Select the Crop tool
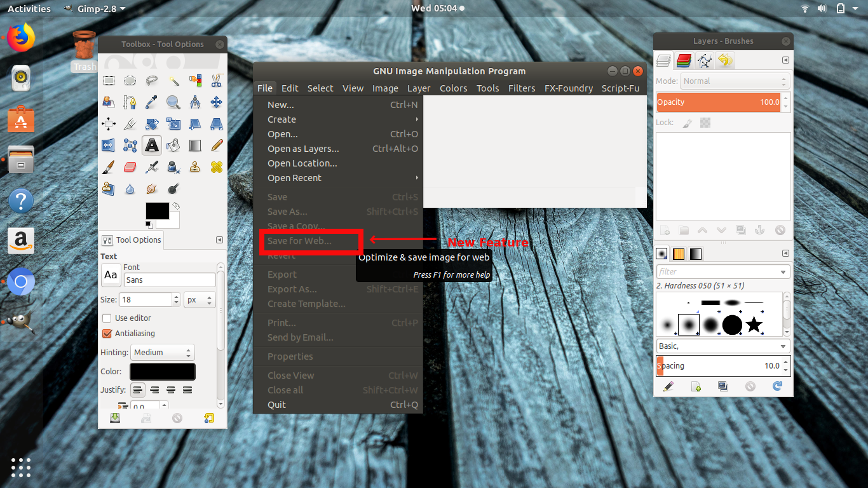Image resolution: width=868 pixels, height=488 pixels. (x=130, y=124)
